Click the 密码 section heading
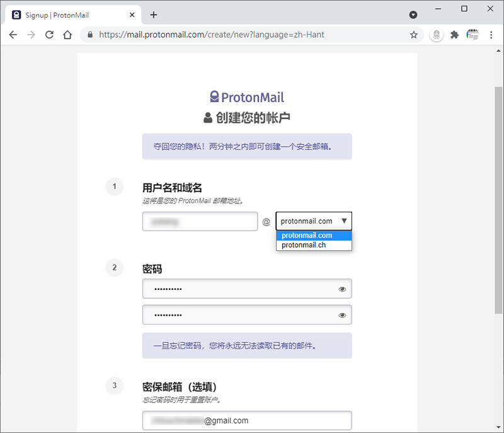Viewport: 504px width, 433px height. coord(152,269)
